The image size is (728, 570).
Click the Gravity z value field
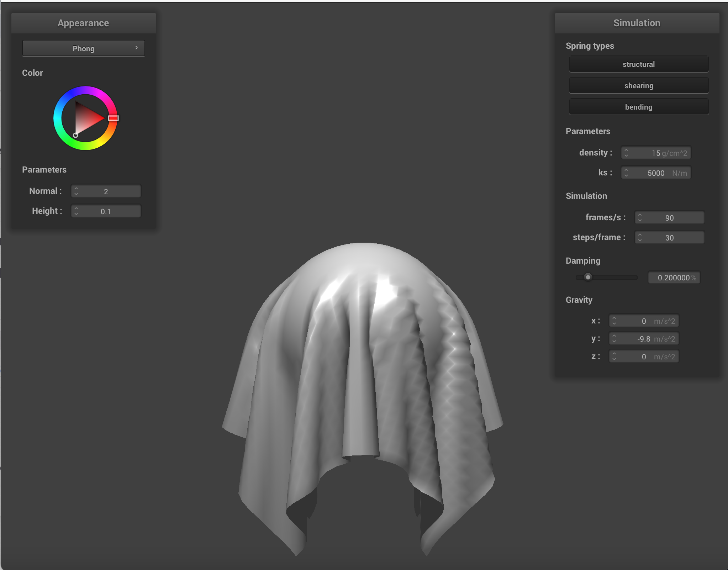point(644,356)
